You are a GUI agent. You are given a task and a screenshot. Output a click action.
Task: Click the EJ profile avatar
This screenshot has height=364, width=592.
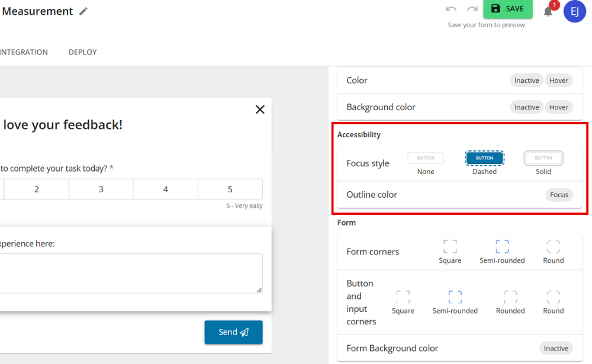[575, 11]
